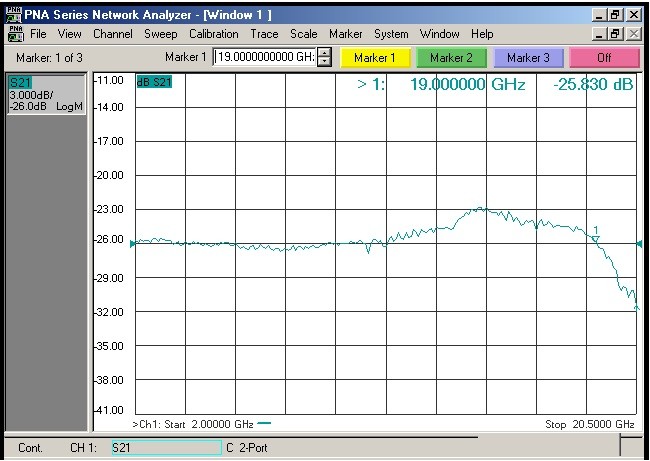The image size is (650, 461).
Task: Minimize the inner document window
Action: point(599,34)
